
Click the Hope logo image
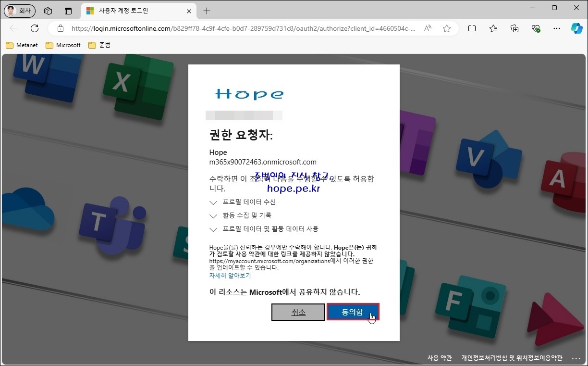coord(249,94)
